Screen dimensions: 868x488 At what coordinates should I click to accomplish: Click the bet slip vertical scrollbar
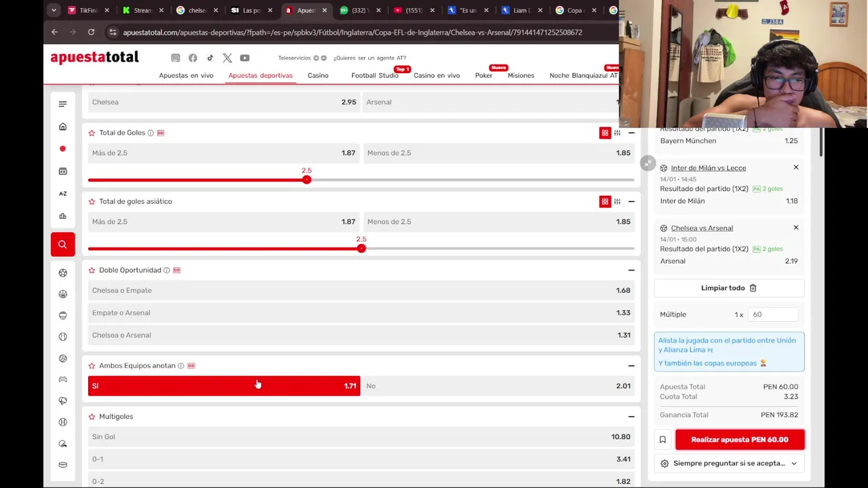pos(821,142)
